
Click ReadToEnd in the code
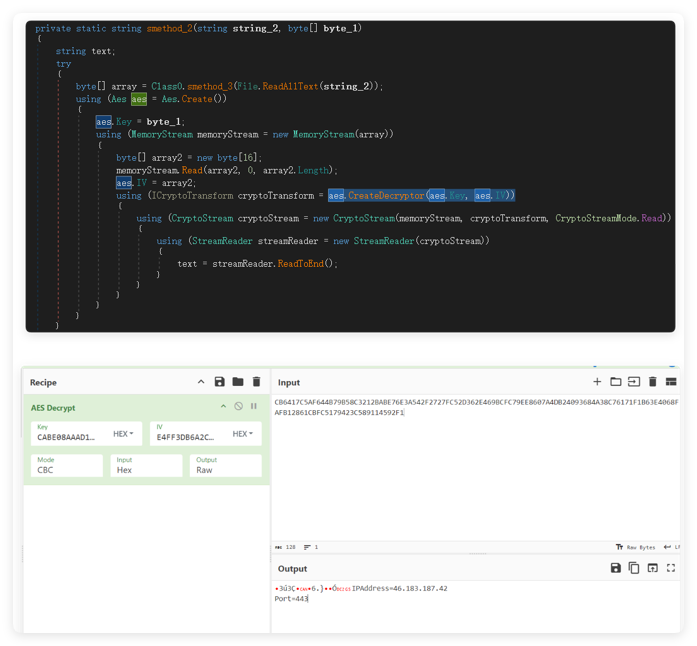click(x=301, y=264)
